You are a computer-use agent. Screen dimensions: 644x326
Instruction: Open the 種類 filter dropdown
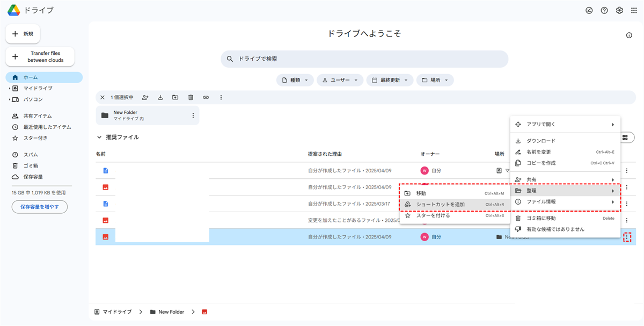pos(295,80)
